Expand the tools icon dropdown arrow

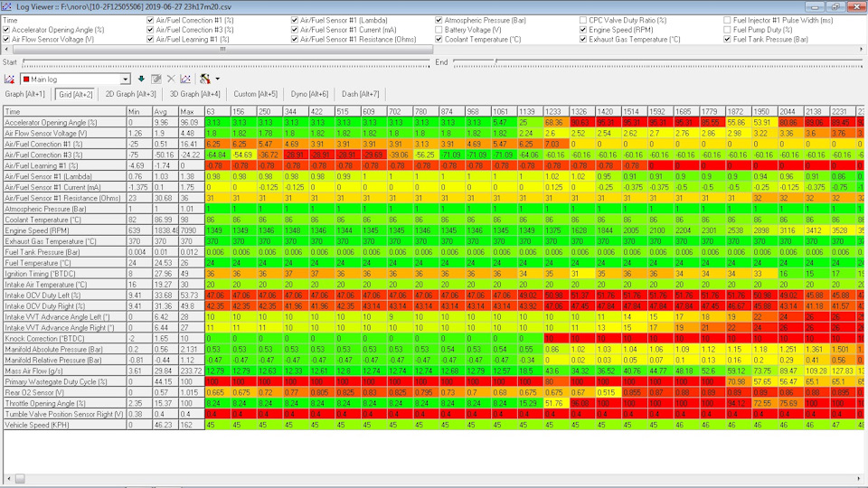pyautogui.click(x=218, y=80)
